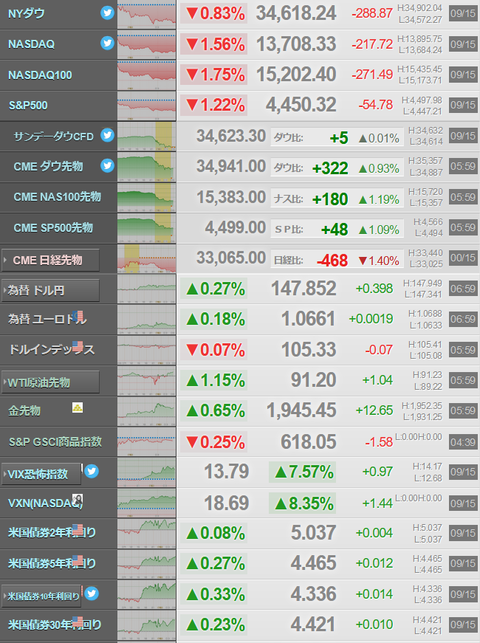
Task: Open the CME 日経先物 mini chart
Action: [x=147, y=259]
